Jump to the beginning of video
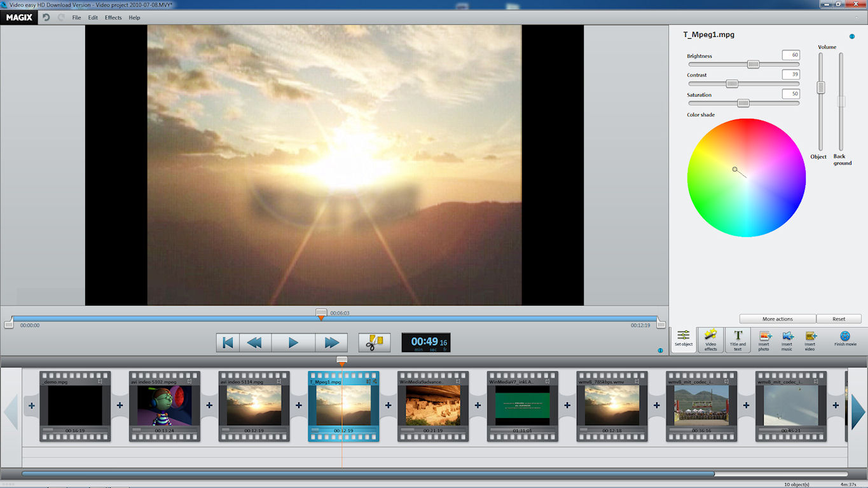The image size is (868, 488). (227, 342)
